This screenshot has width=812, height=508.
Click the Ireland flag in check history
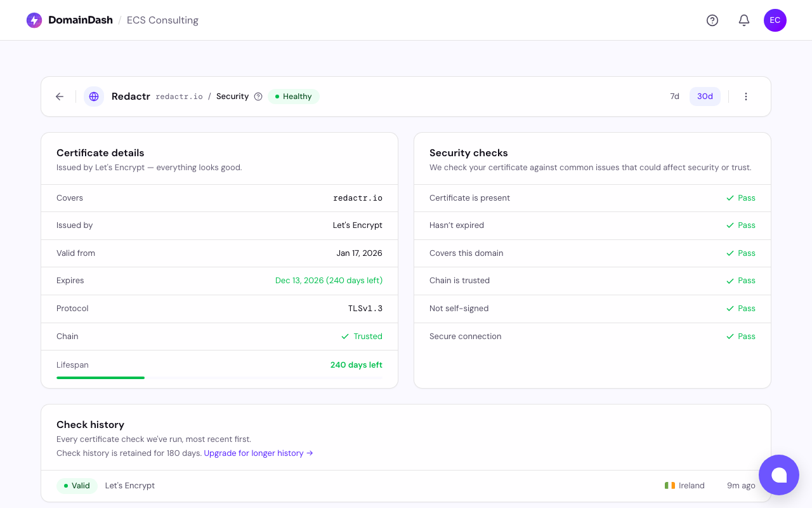[x=670, y=485]
